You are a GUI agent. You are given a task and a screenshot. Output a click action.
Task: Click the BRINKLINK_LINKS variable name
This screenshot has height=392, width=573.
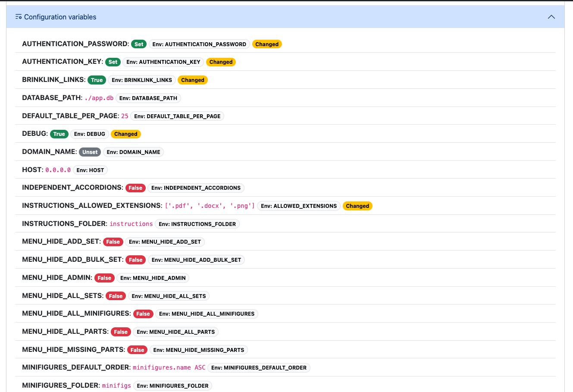point(53,80)
